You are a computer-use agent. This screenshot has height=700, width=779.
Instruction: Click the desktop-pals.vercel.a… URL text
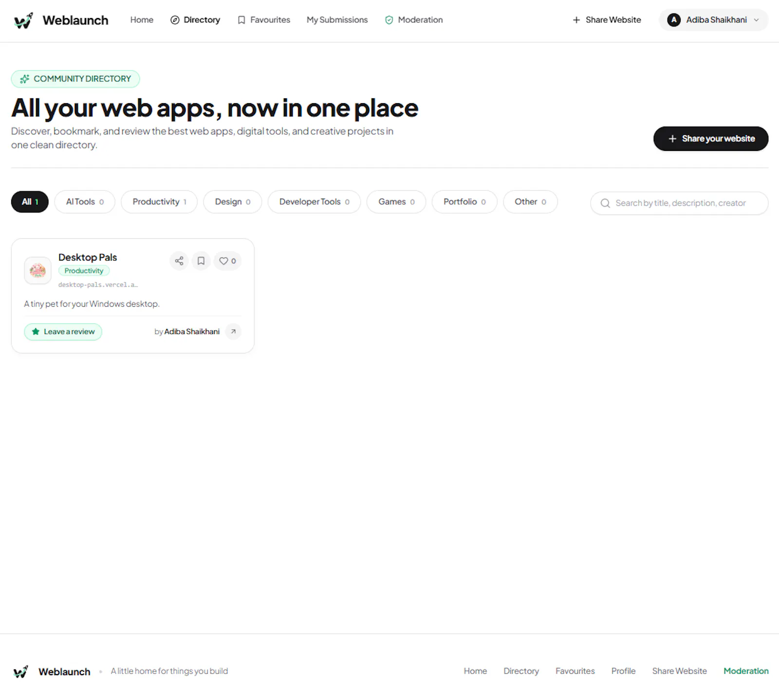(98, 285)
